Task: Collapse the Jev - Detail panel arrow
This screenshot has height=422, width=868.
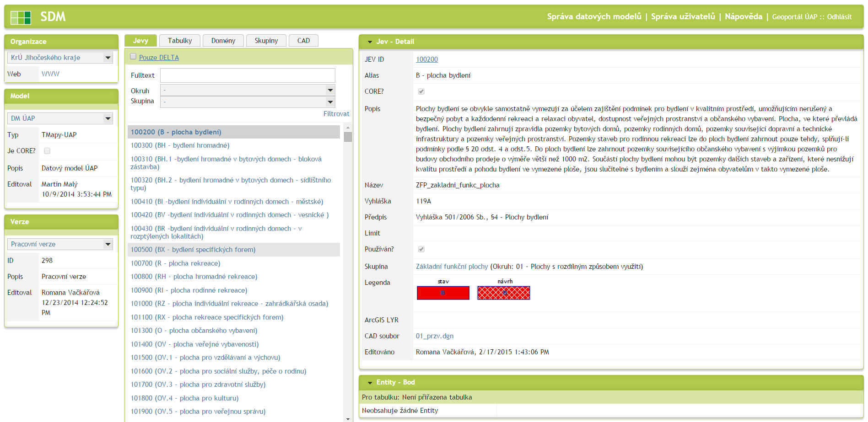Action: point(370,42)
